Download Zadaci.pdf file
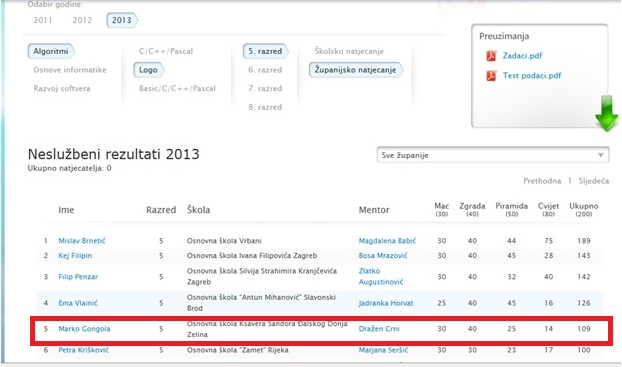Viewport: 622px width, 367px height. click(522, 56)
